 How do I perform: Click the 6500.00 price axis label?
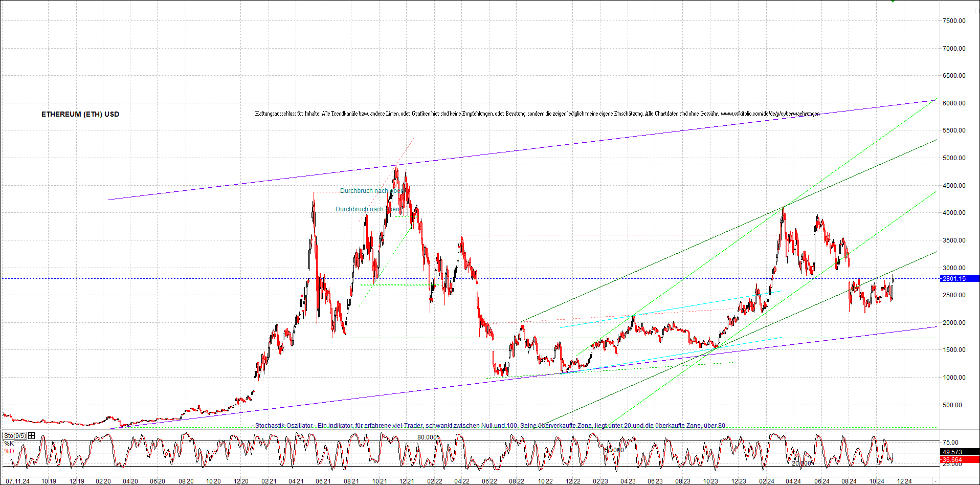point(954,76)
